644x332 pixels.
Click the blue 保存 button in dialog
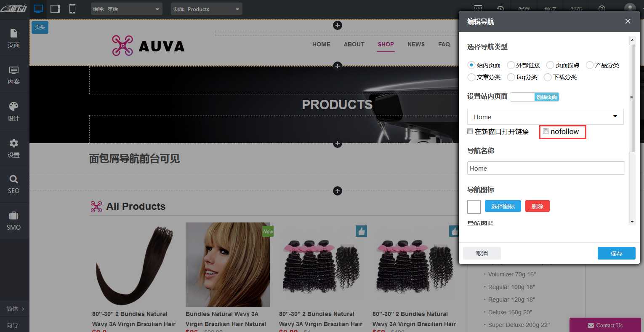pos(616,253)
